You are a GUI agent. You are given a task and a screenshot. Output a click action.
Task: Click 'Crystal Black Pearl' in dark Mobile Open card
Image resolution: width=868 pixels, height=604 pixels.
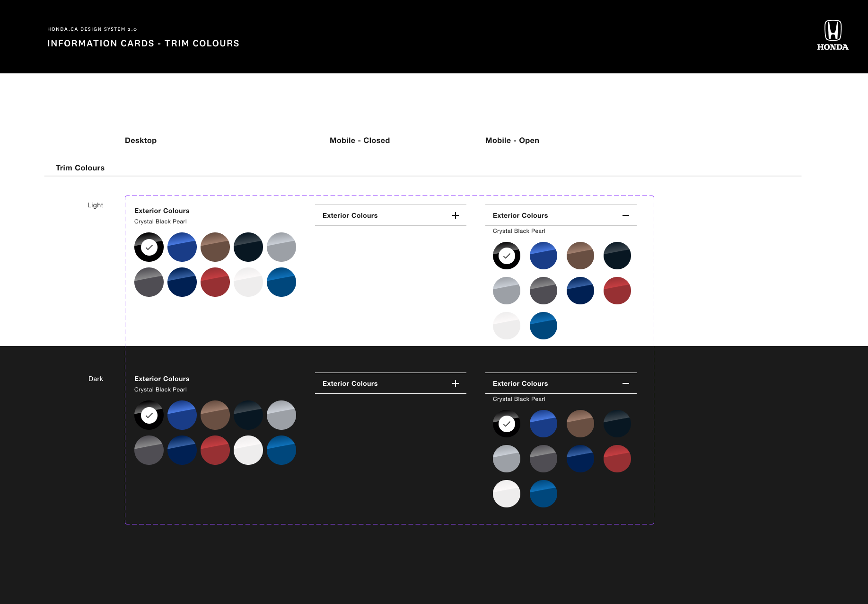(x=519, y=399)
